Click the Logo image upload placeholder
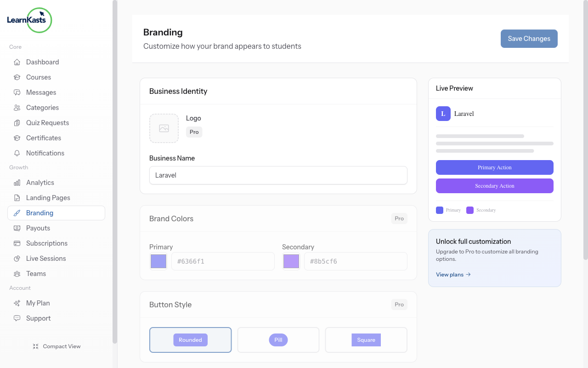588x368 pixels. click(x=164, y=128)
